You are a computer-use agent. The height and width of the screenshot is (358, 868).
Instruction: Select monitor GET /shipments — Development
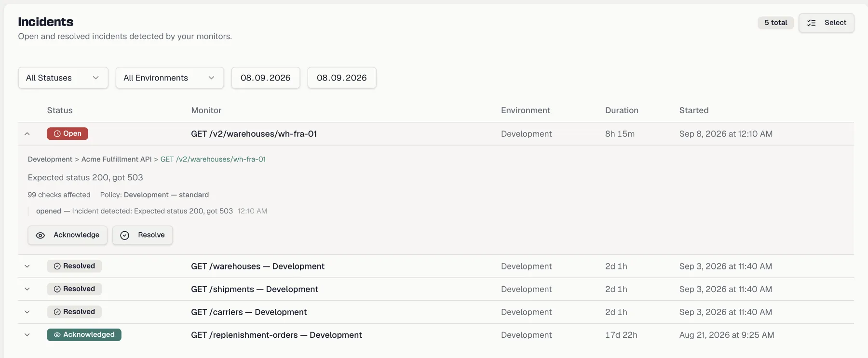pos(255,289)
